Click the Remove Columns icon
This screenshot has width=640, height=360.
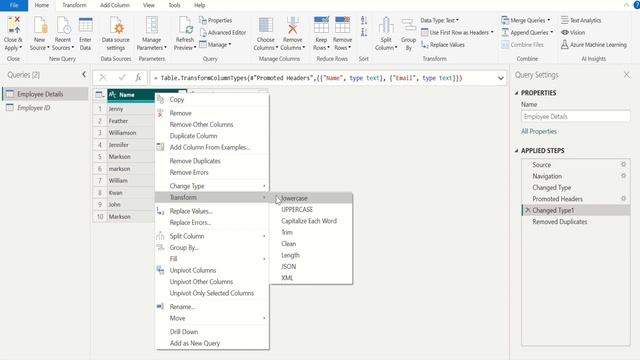click(x=293, y=26)
